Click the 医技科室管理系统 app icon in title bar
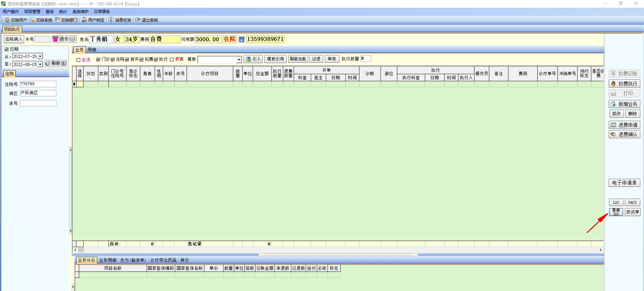The height and width of the screenshot is (291, 644). [3, 4]
